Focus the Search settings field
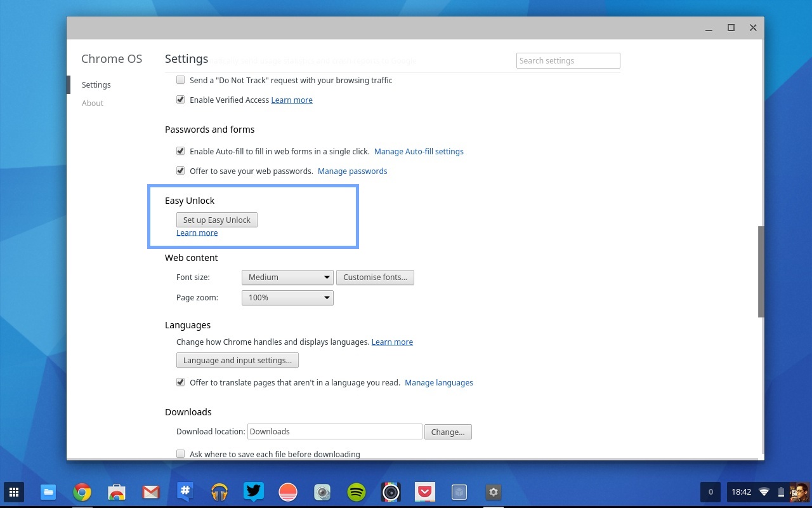The image size is (812, 508). click(568, 61)
